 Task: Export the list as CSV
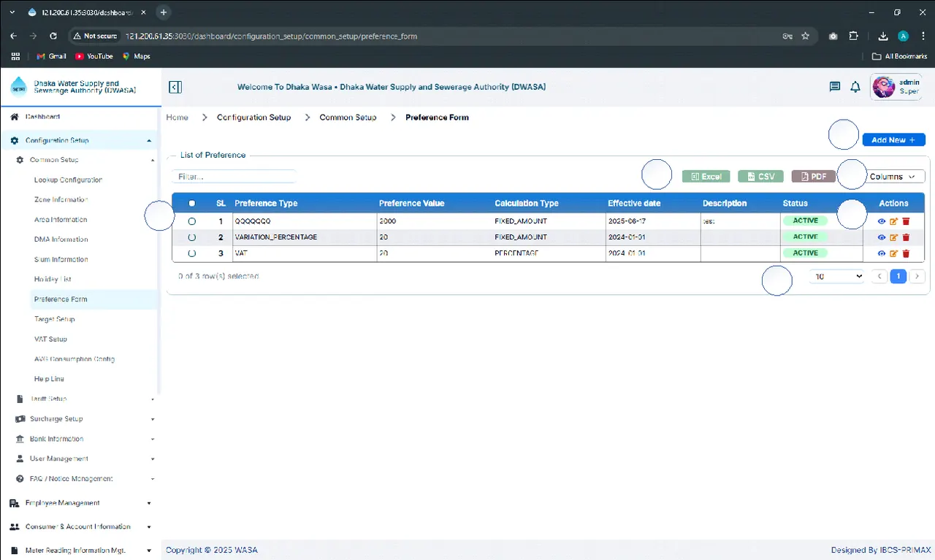coord(760,177)
